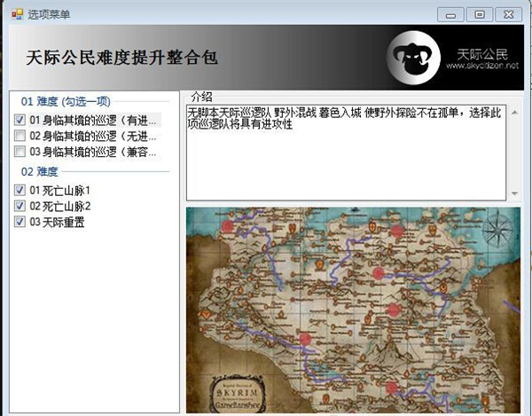
Task: Toggle the 03 天际重置 checkbox
Action: [20, 222]
